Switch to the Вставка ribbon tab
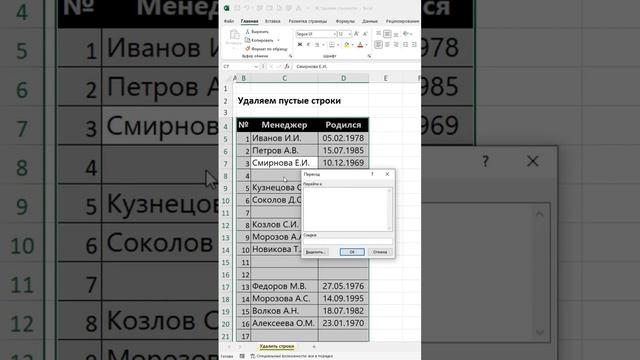 pos(273,21)
